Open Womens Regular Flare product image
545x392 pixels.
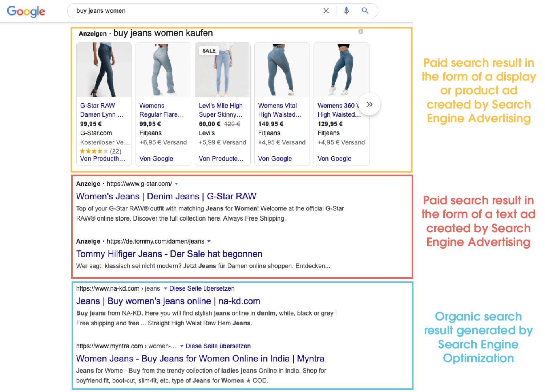163,70
